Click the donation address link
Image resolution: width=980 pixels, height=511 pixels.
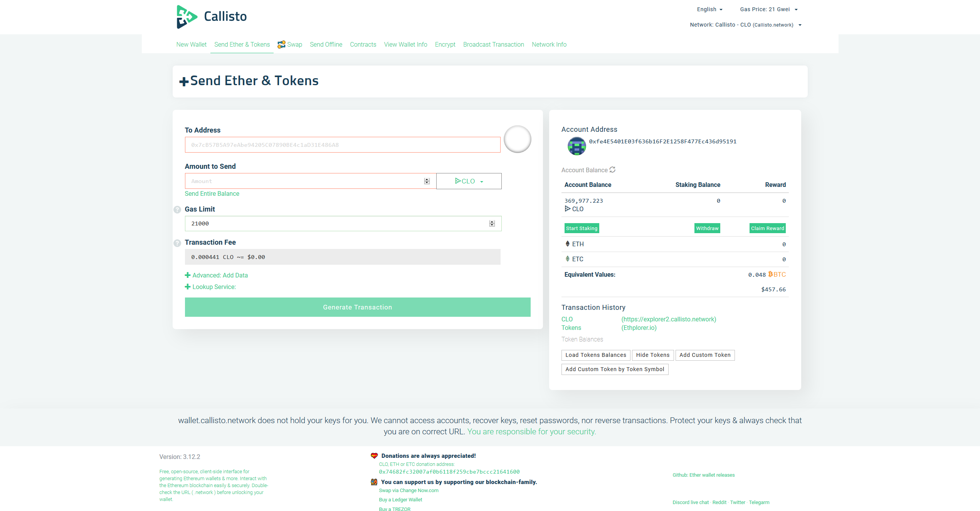point(449,472)
